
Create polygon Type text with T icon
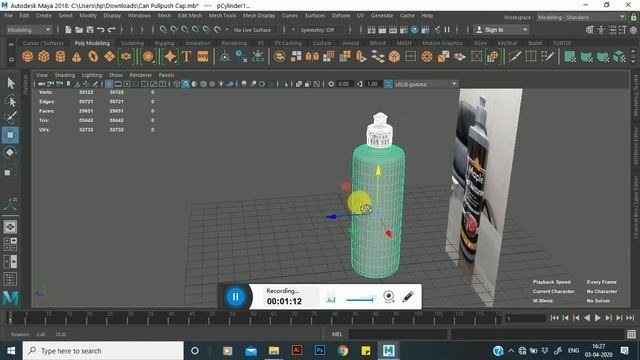point(186,56)
